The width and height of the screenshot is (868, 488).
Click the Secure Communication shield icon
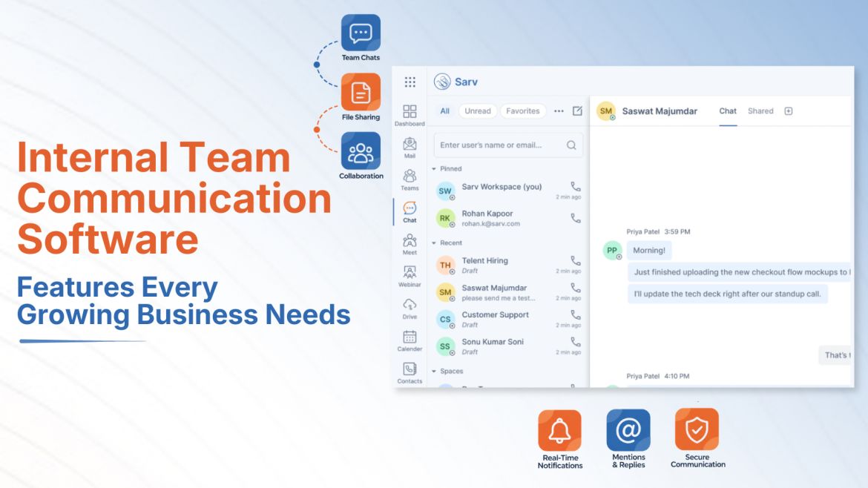click(x=697, y=429)
